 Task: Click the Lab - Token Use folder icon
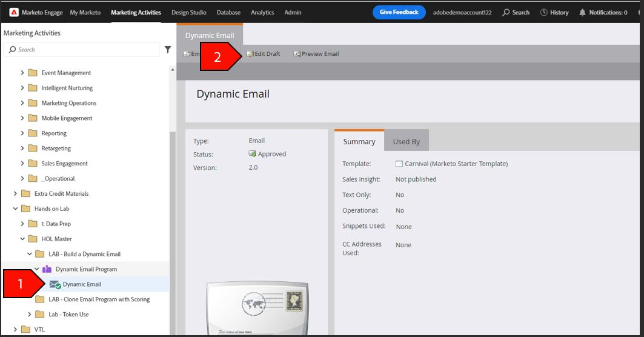point(40,315)
